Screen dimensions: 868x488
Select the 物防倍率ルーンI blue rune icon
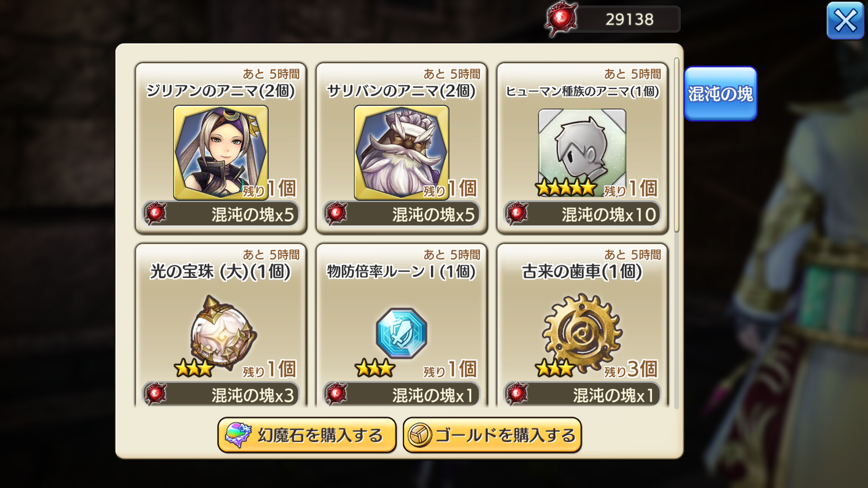[402, 333]
